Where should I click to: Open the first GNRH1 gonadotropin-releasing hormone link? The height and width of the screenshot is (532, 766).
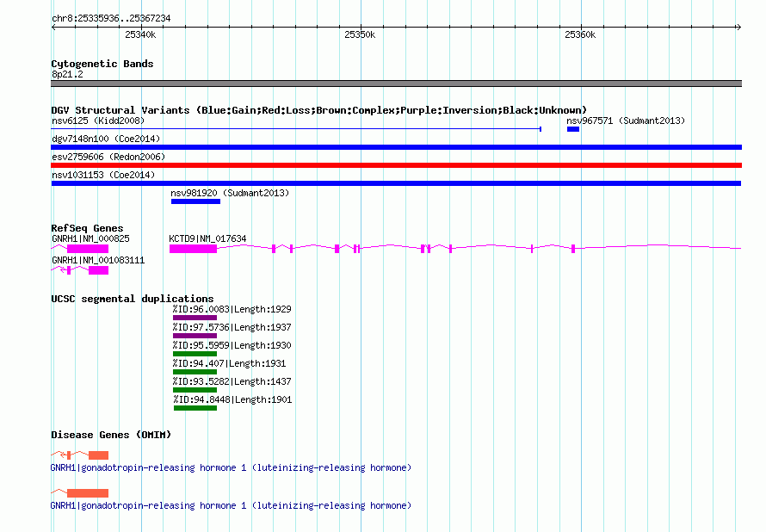coord(231,468)
